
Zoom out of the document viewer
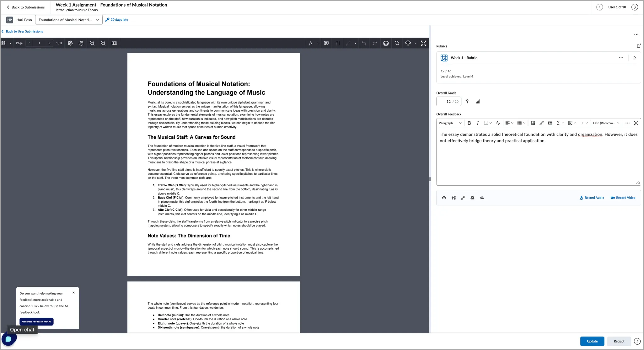pos(92,43)
